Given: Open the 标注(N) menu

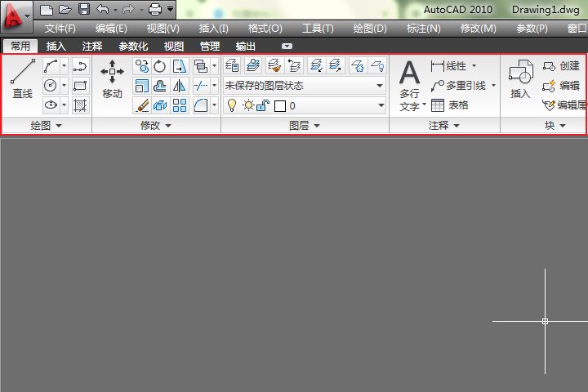Looking at the screenshot, I should click(424, 29).
